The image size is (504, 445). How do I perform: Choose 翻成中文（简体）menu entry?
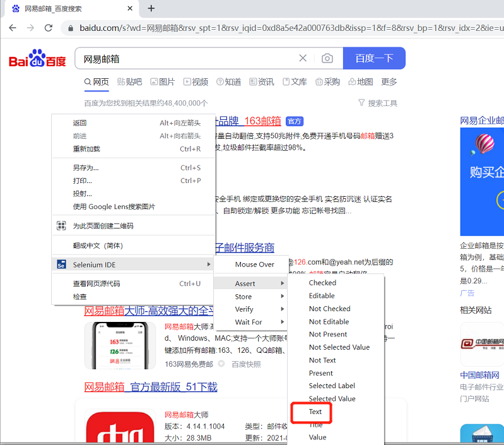(x=133, y=246)
